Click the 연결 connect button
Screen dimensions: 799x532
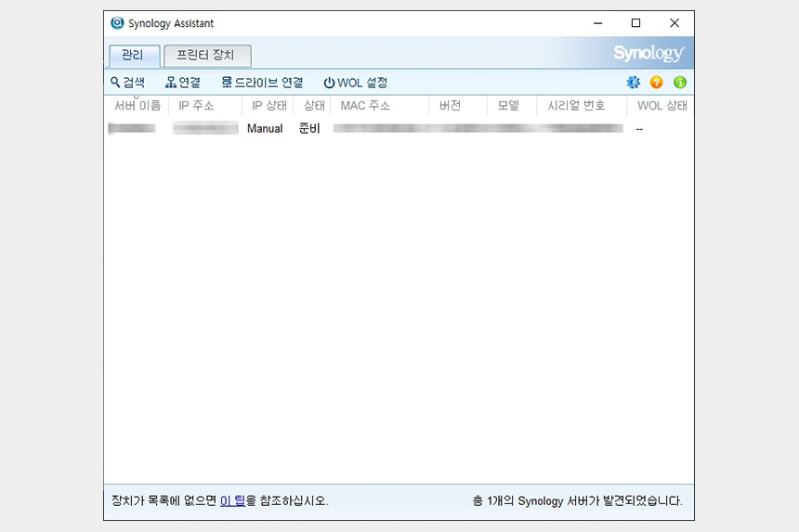coord(183,83)
